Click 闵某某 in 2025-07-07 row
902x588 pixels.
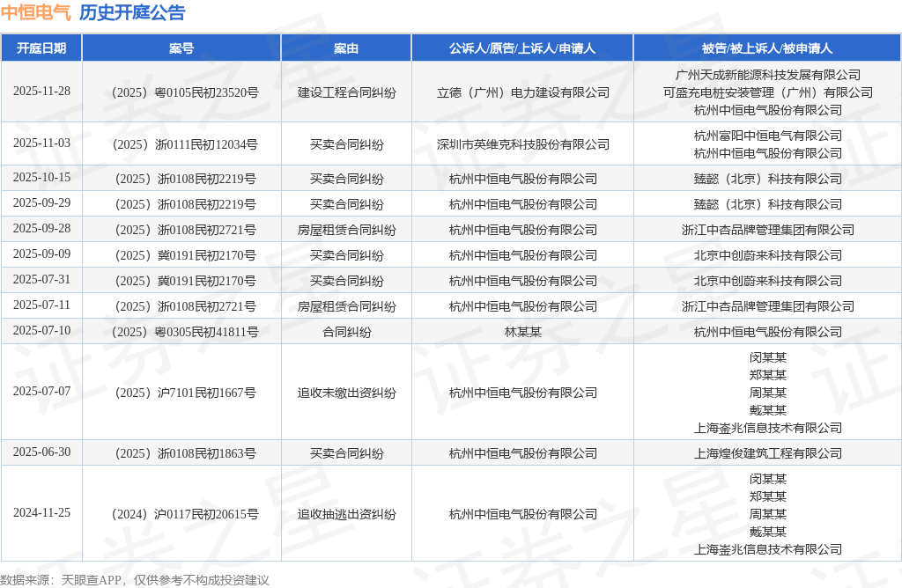pos(767,357)
